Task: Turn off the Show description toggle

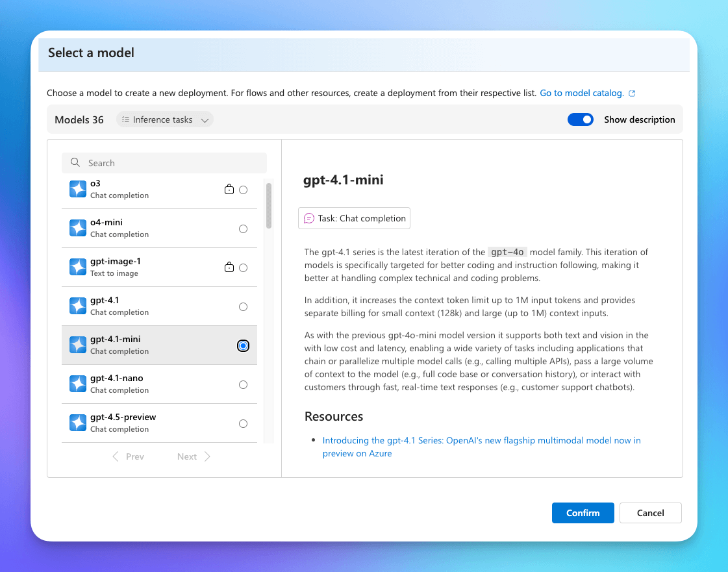Action: pos(580,119)
